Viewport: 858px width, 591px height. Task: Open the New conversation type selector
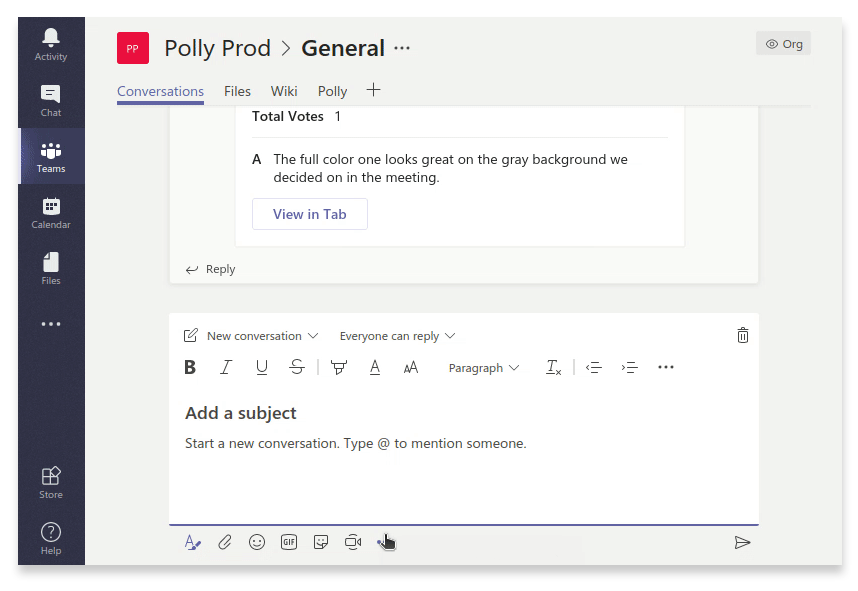point(251,335)
